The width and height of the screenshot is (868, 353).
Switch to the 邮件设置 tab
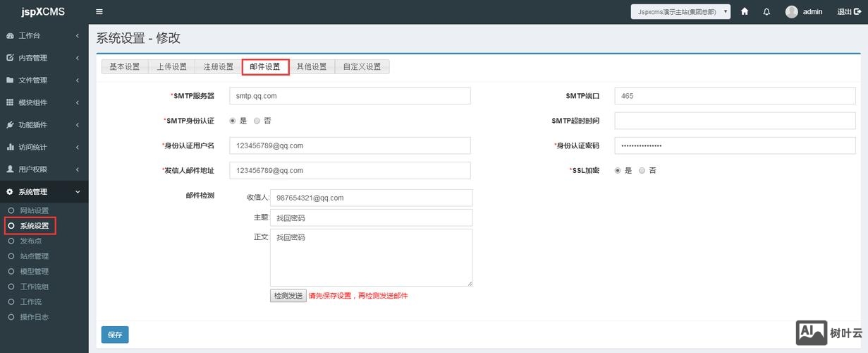[265, 66]
